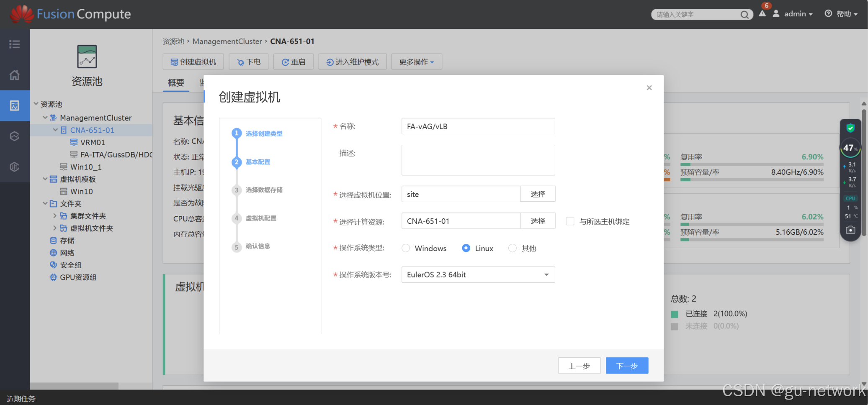
Task: Click the green 已连接 legend swatch
Action: pos(675,314)
